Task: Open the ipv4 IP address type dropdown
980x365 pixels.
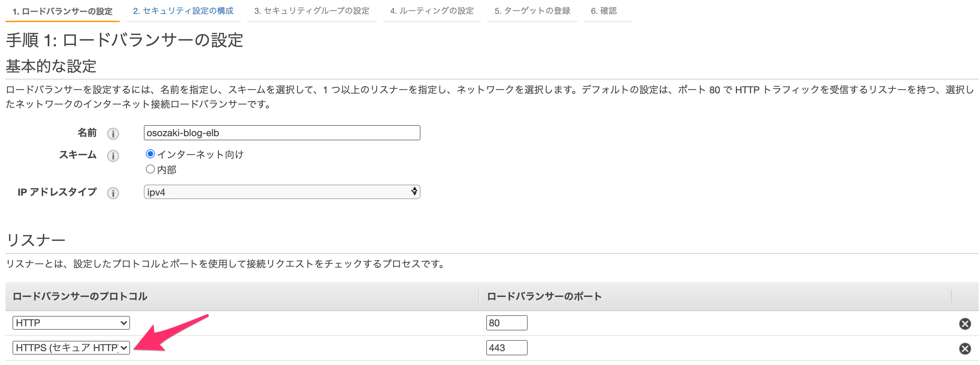Action: coord(281,192)
